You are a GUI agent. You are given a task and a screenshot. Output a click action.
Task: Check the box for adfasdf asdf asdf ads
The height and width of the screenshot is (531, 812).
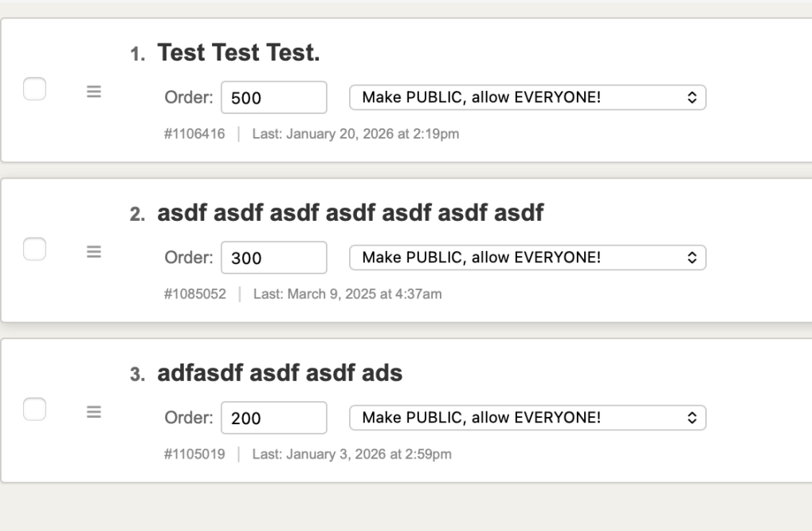click(x=35, y=410)
